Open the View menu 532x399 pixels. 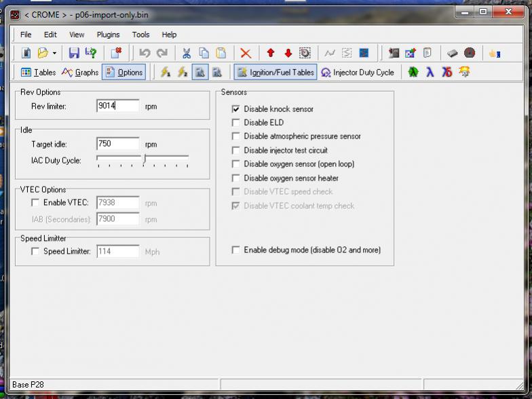click(77, 35)
